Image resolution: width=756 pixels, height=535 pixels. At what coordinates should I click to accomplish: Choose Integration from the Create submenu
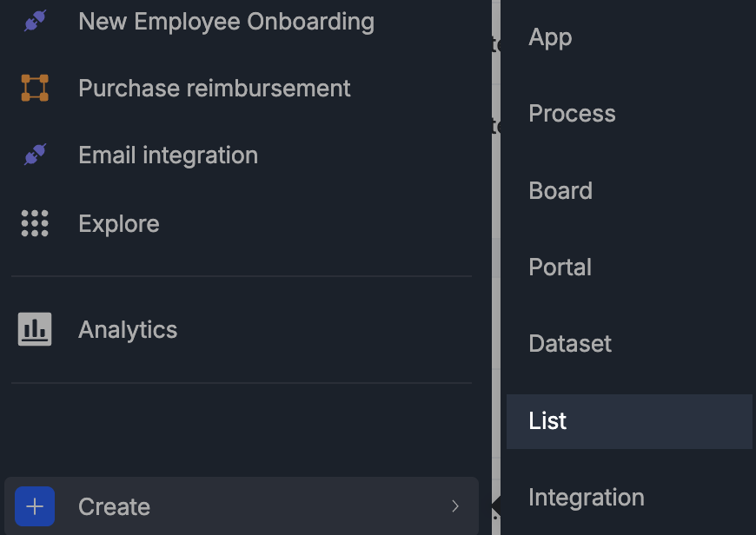586,498
